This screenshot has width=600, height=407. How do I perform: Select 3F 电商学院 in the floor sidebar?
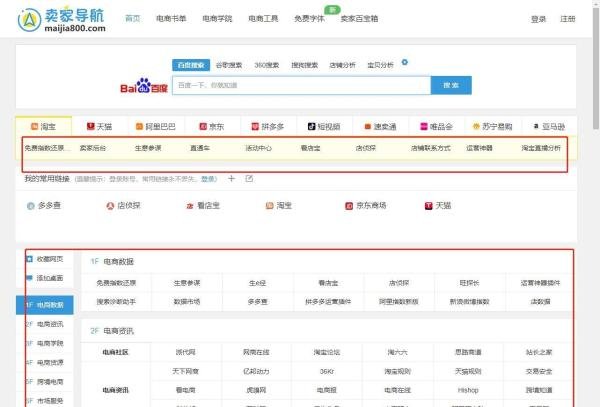tap(45, 343)
